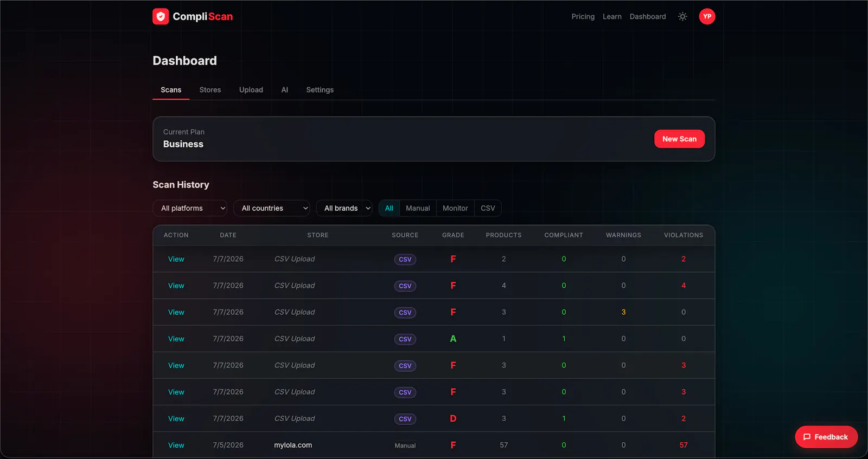This screenshot has width=868, height=459.
Task: Open the AI tab
Action: click(x=284, y=90)
